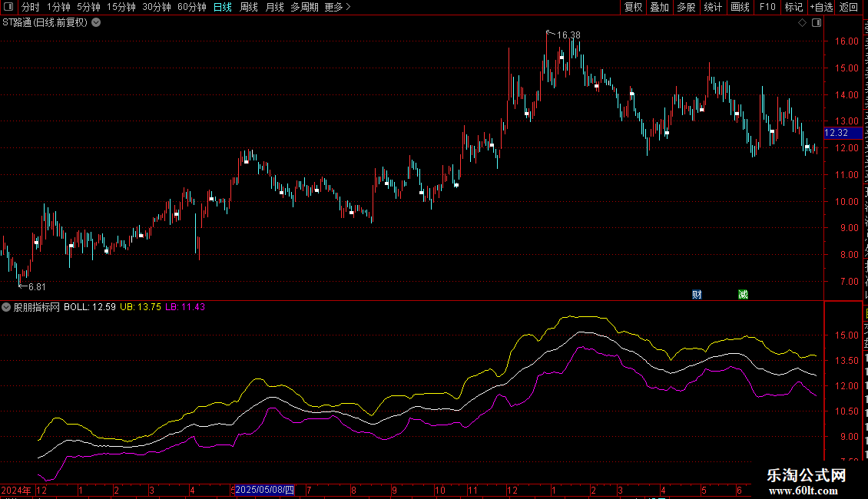Click the LB: 11.43 value

click(185, 307)
